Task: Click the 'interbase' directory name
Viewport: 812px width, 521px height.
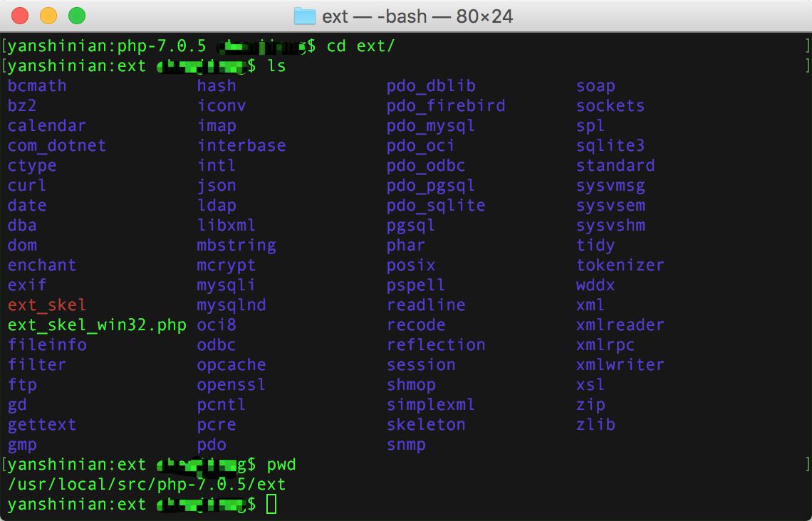Action: point(241,145)
